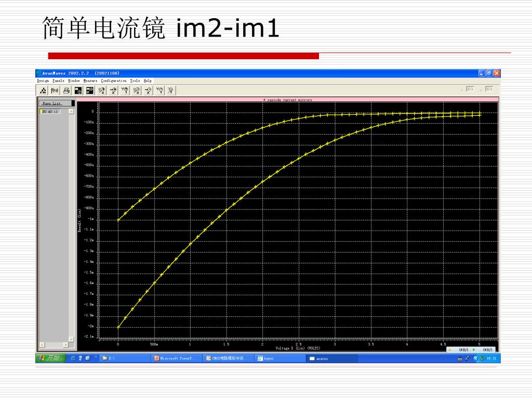The image size is (532, 399).
Task: Click the yellow swatch beside D0:A0:i1
Action: [42, 112]
